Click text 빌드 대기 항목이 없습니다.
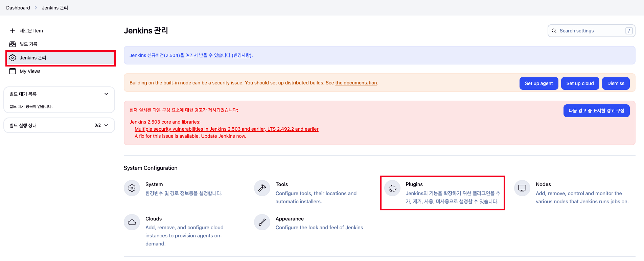The image size is (644, 261). coord(31,106)
